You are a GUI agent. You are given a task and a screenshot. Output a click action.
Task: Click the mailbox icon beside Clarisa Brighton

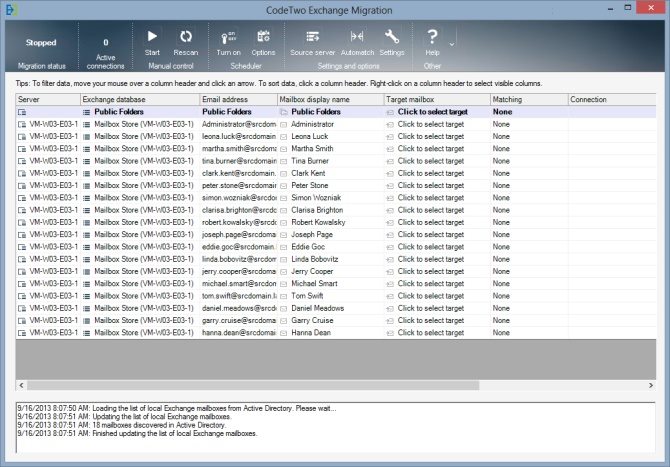pyautogui.click(x=284, y=211)
